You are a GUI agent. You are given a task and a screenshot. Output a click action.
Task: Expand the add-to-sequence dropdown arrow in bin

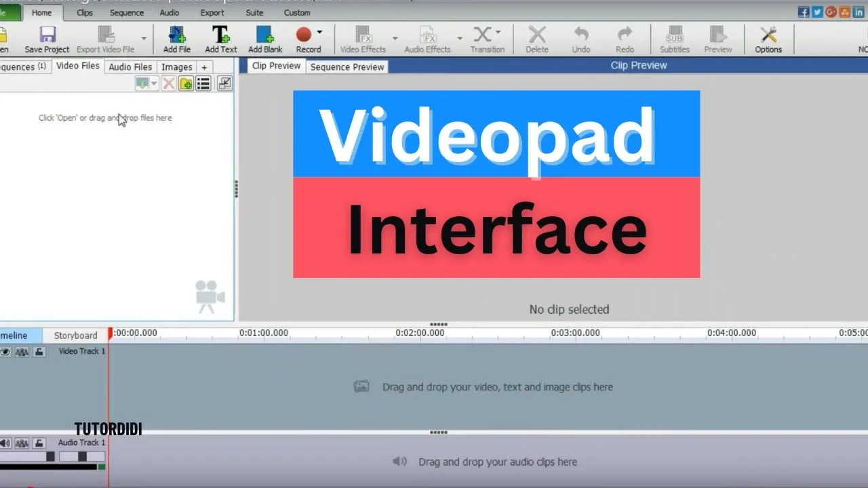click(155, 83)
